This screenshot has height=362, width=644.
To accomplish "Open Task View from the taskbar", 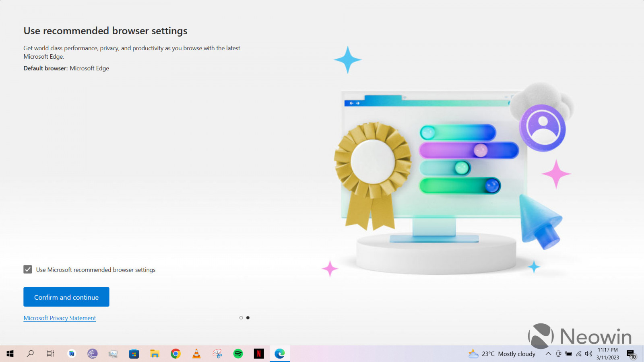I will [x=50, y=354].
